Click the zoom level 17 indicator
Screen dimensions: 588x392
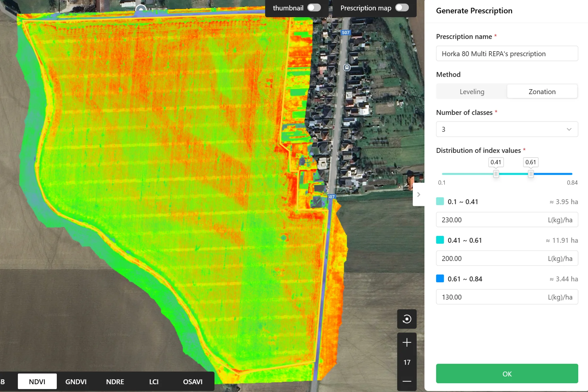tap(407, 362)
